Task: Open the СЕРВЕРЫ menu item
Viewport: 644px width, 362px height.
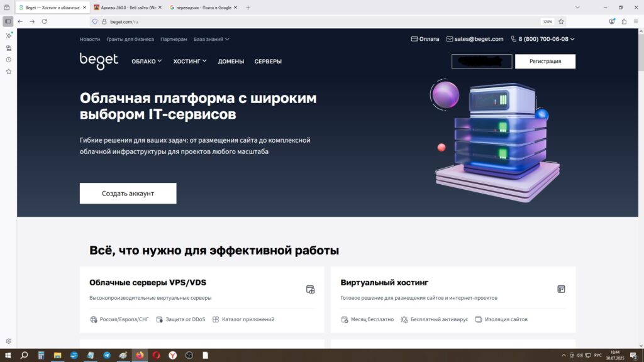Action: (x=268, y=61)
